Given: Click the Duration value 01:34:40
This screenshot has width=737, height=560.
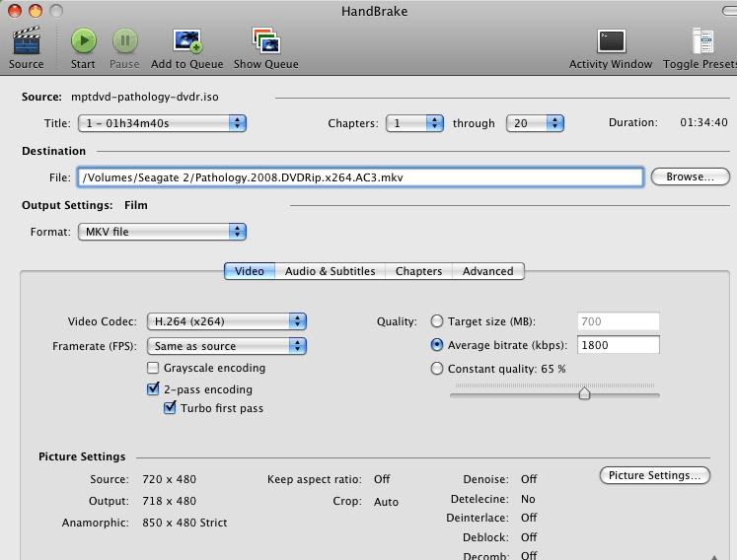Looking at the screenshot, I should pos(703,122).
